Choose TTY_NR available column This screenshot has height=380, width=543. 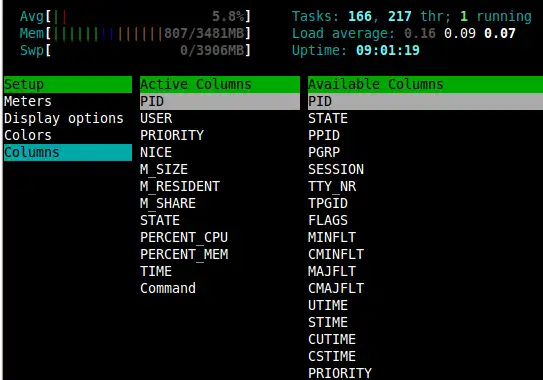point(332,186)
